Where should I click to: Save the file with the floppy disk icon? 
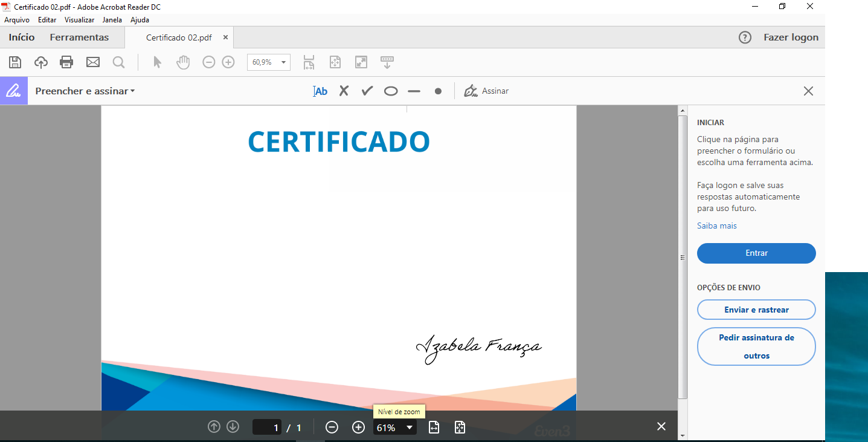(x=16, y=62)
